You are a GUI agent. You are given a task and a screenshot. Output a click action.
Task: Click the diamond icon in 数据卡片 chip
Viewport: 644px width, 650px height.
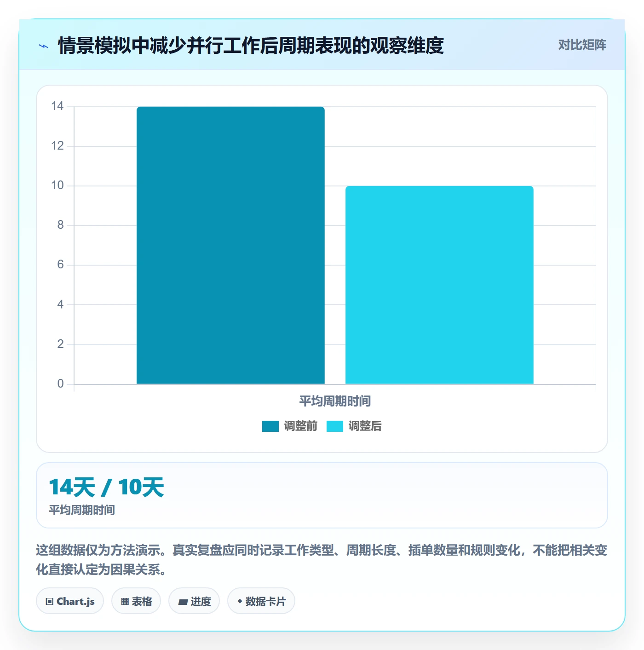(240, 601)
